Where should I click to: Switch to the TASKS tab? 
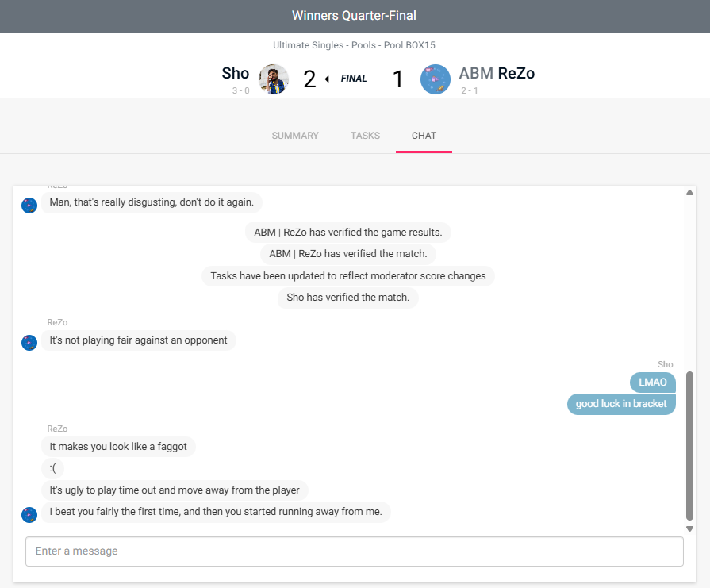[365, 136]
